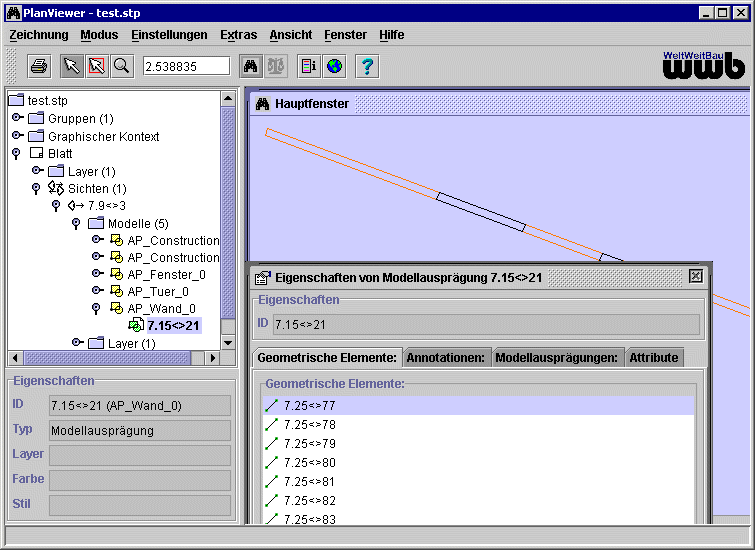This screenshot has height=550, width=755.
Task: Expand the Graphischer Kontext node
Action: 18,135
